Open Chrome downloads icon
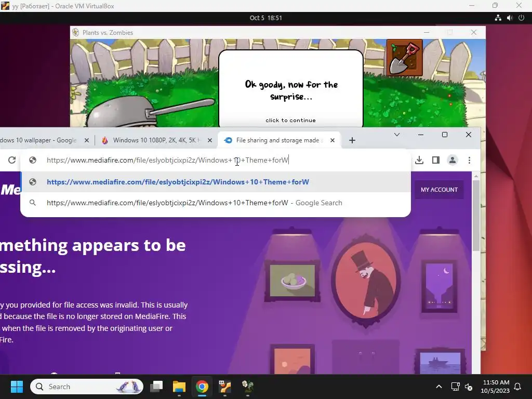 pyautogui.click(x=419, y=160)
